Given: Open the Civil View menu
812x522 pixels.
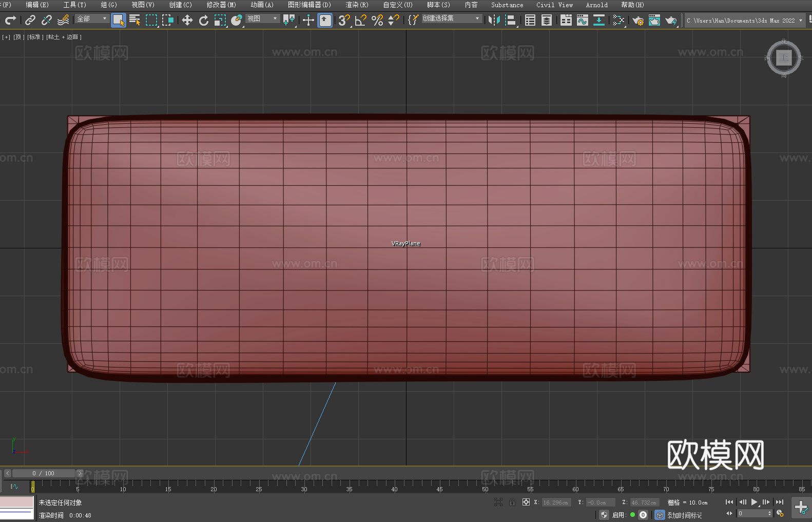Looking at the screenshot, I should pyautogui.click(x=554, y=5).
